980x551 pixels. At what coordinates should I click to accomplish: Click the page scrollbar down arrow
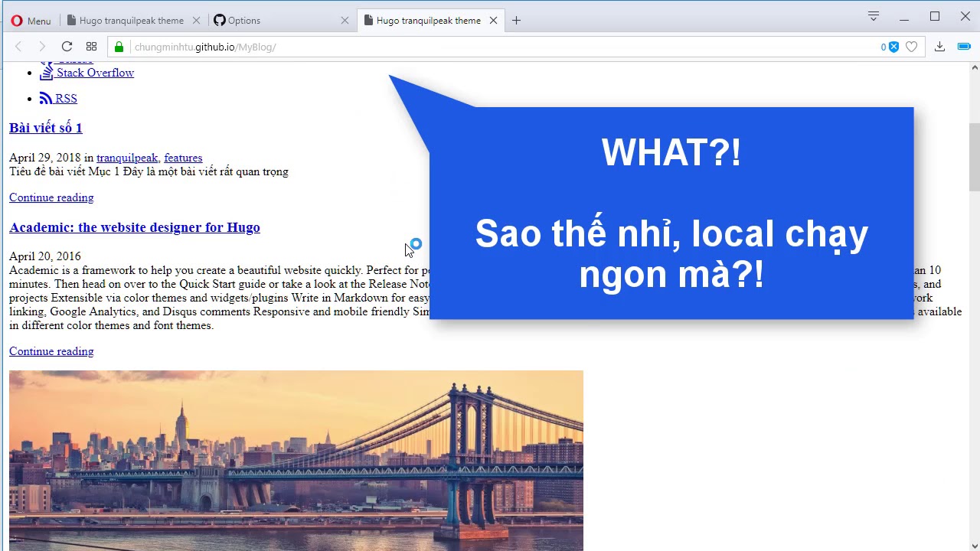coord(974,545)
